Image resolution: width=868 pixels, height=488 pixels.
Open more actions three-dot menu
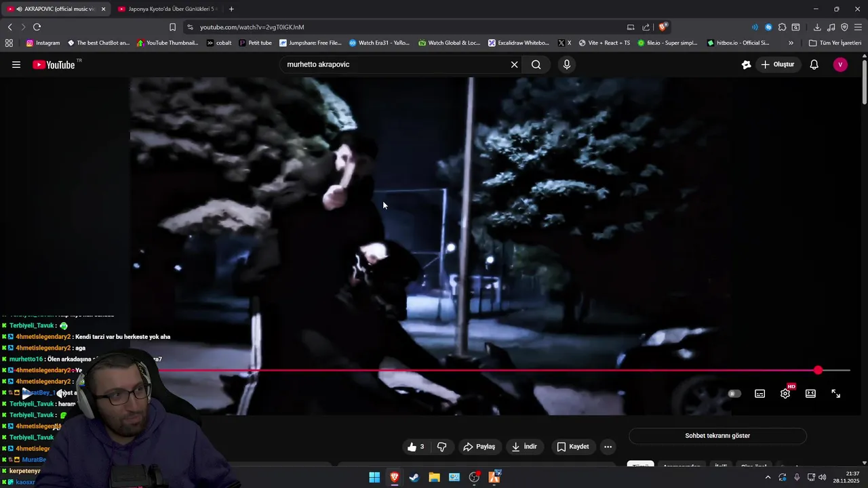(x=608, y=447)
